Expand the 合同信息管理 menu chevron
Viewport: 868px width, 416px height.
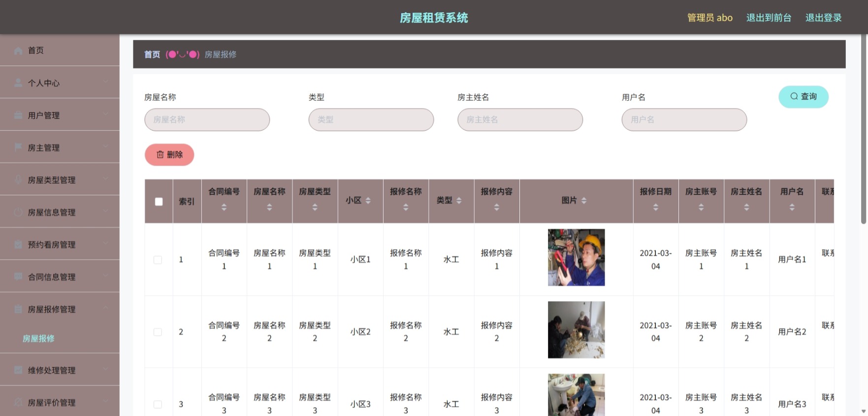point(106,276)
